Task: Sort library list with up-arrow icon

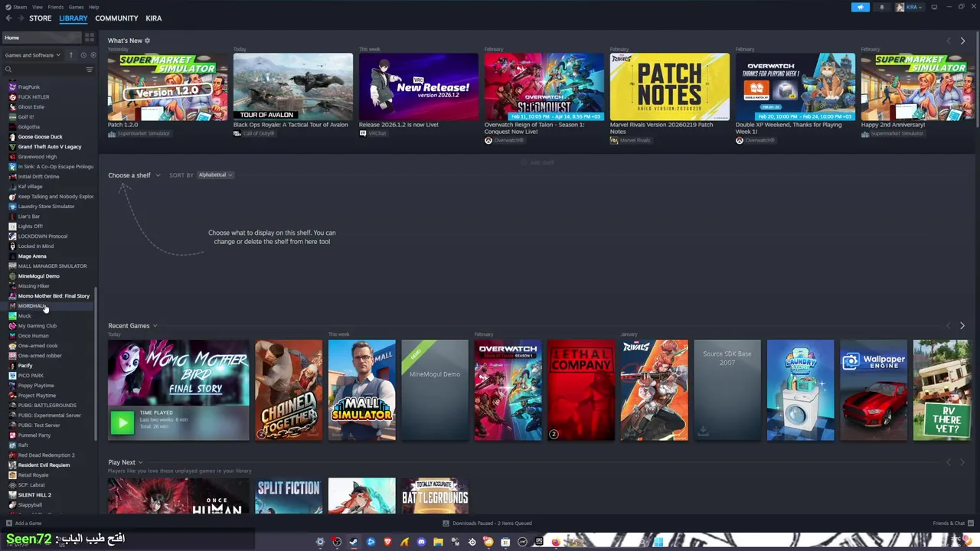Action: pos(70,55)
